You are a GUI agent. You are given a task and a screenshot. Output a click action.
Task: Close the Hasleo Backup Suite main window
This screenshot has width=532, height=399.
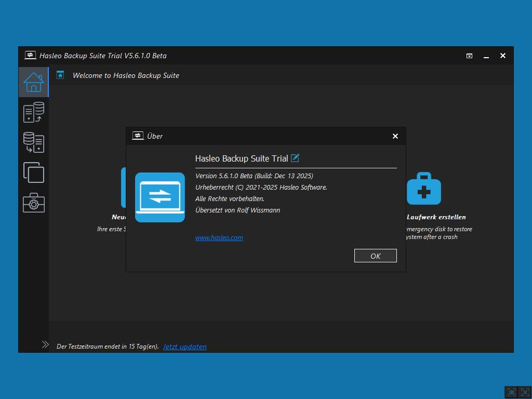click(x=503, y=56)
